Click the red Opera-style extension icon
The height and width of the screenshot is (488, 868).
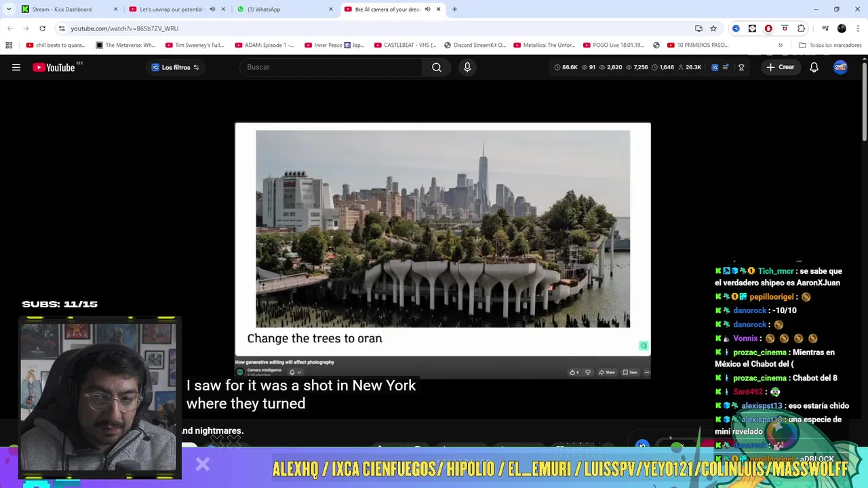[x=768, y=28]
